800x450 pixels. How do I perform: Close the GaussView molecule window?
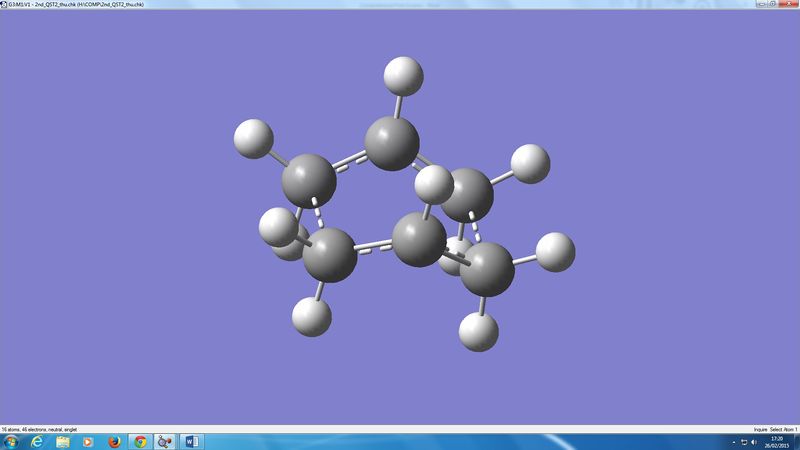pos(789,4)
